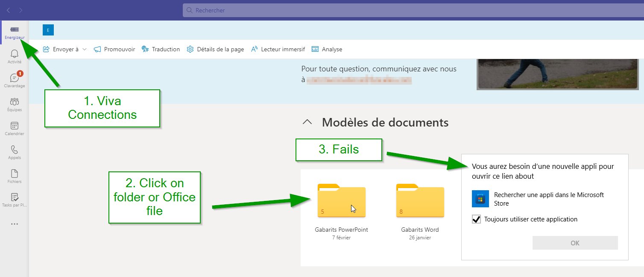Go forward with the right navigation arrow

coord(21,10)
